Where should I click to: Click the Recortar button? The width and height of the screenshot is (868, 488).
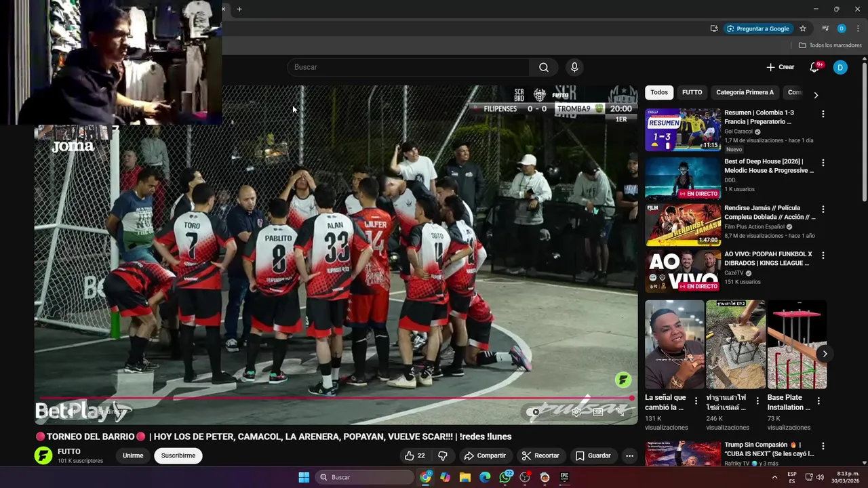[x=540, y=455]
